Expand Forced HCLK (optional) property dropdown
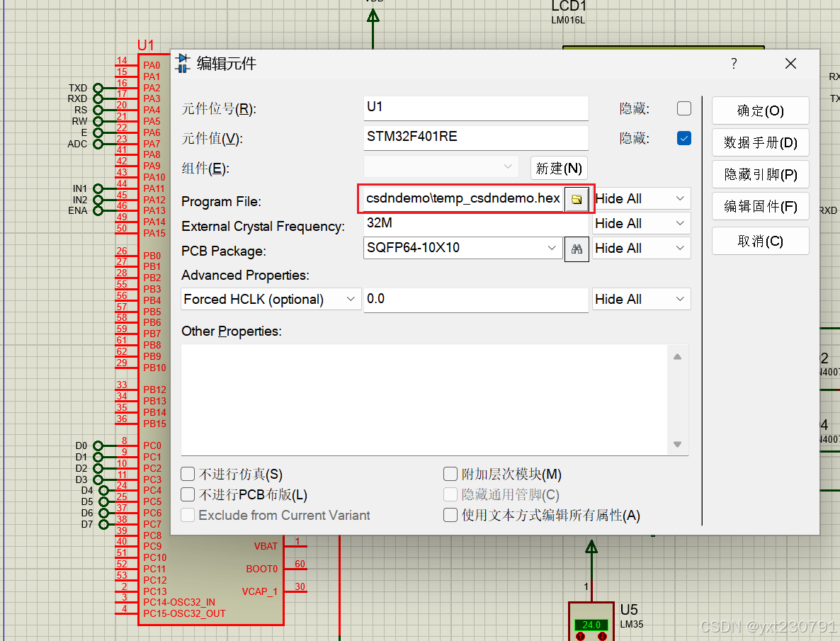This screenshot has width=840, height=641. (351, 299)
